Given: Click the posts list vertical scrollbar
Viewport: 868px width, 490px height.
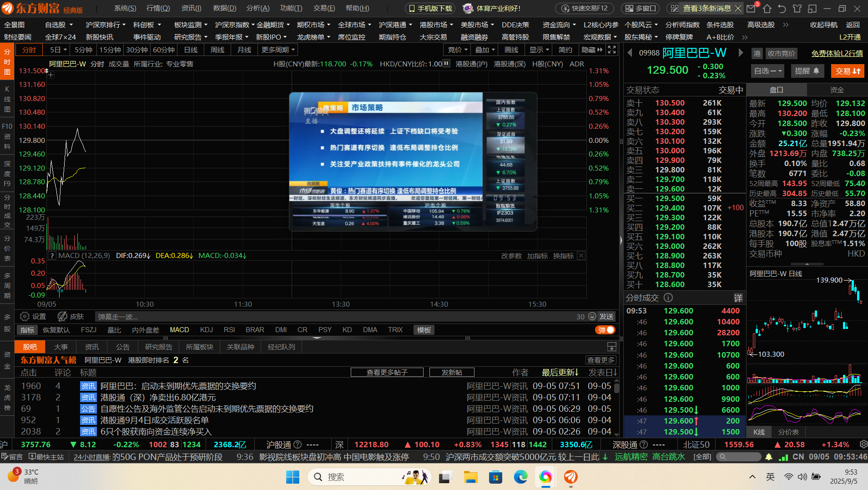Looking at the screenshot, I should (x=617, y=408).
